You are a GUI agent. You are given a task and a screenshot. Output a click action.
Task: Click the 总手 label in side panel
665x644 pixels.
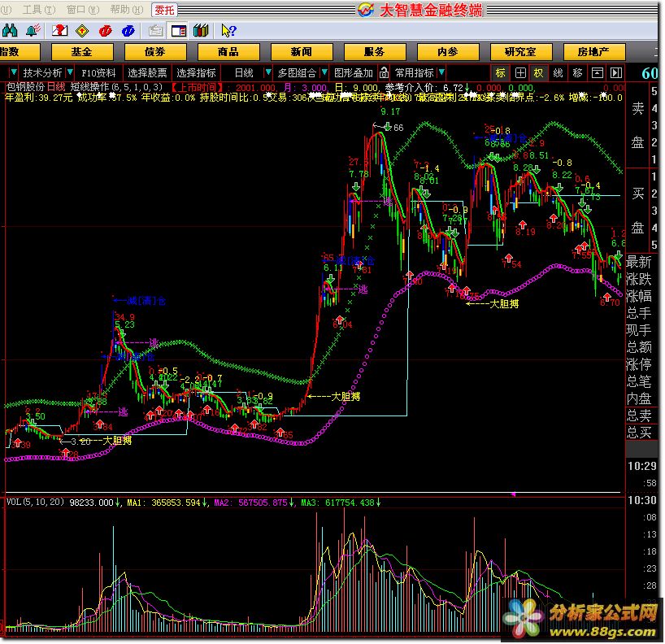click(x=639, y=313)
